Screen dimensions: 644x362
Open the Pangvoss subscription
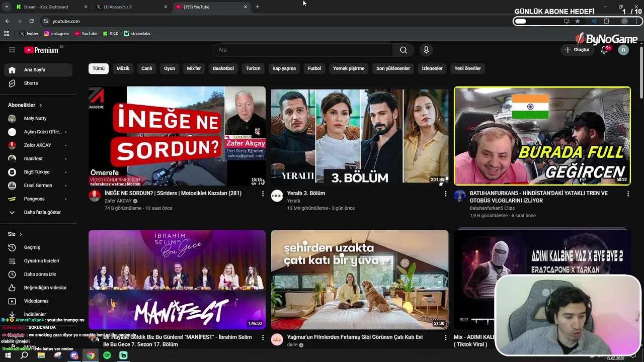point(38,199)
